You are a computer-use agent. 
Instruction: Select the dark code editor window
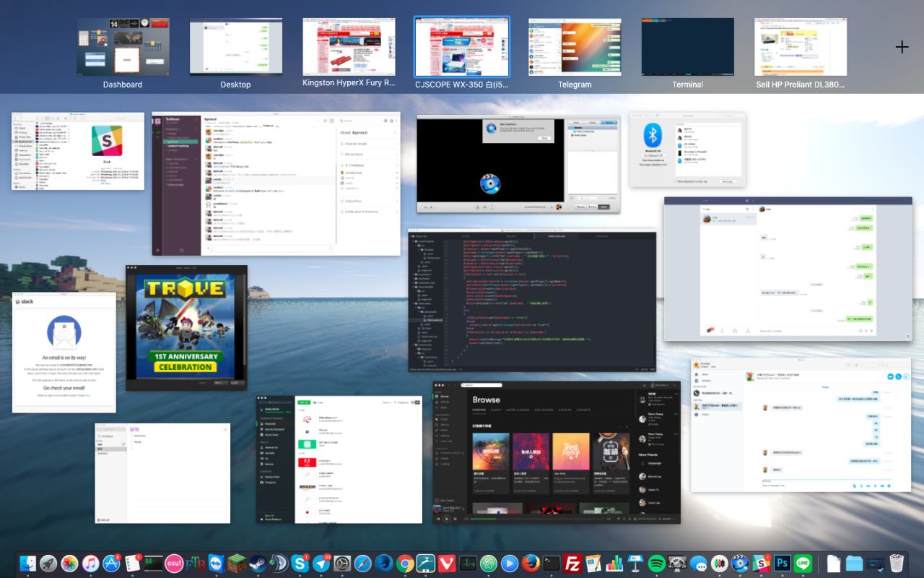pyautogui.click(x=531, y=300)
